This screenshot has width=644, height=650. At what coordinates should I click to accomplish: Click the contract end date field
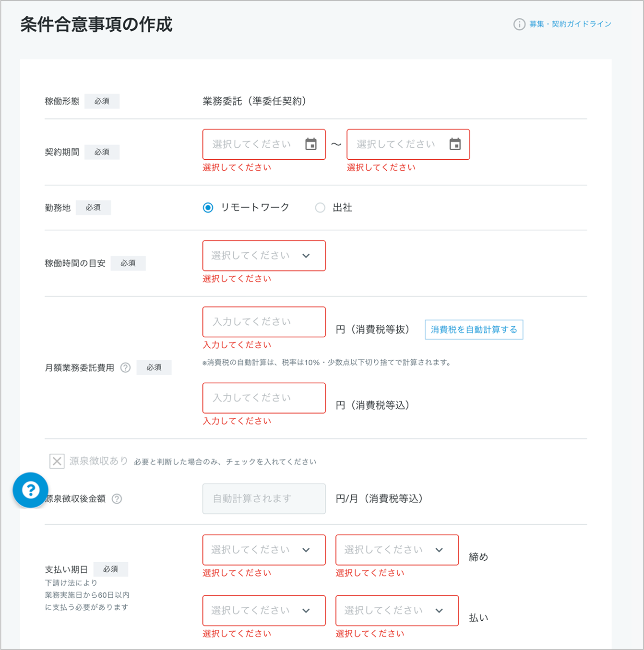pyautogui.click(x=396, y=144)
